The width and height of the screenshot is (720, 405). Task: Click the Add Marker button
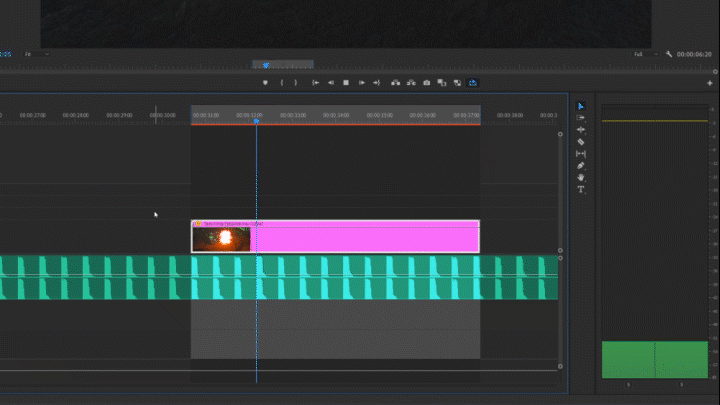coord(265,82)
